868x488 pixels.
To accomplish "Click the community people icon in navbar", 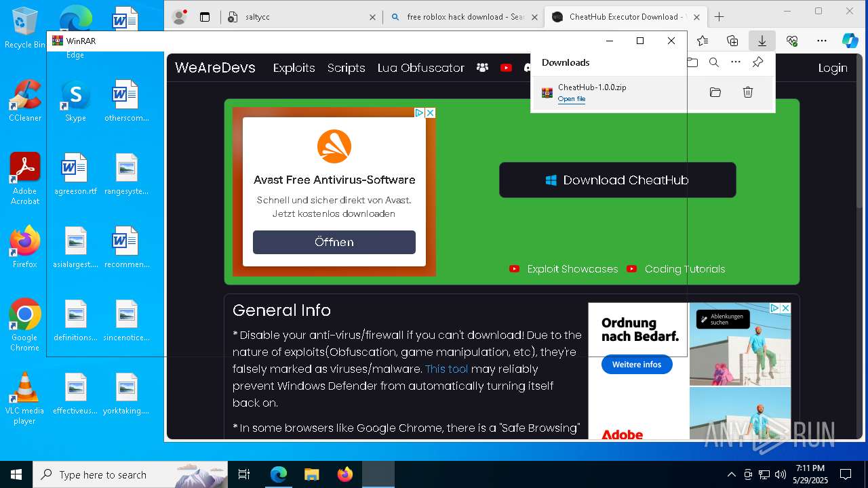I will (482, 68).
